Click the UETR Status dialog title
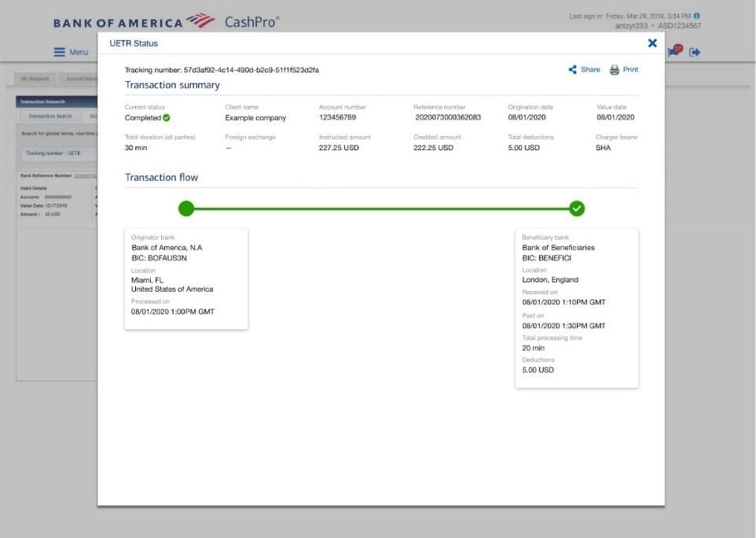The height and width of the screenshot is (538, 756). (134, 43)
